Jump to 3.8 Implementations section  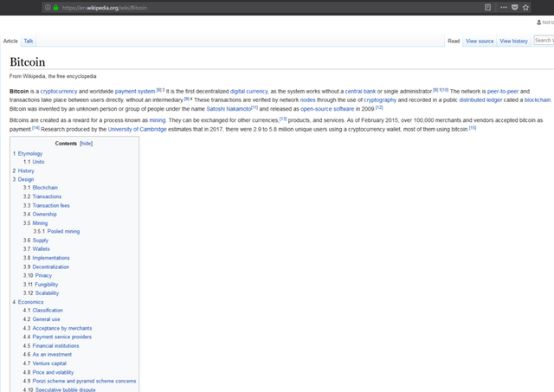click(x=47, y=258)
